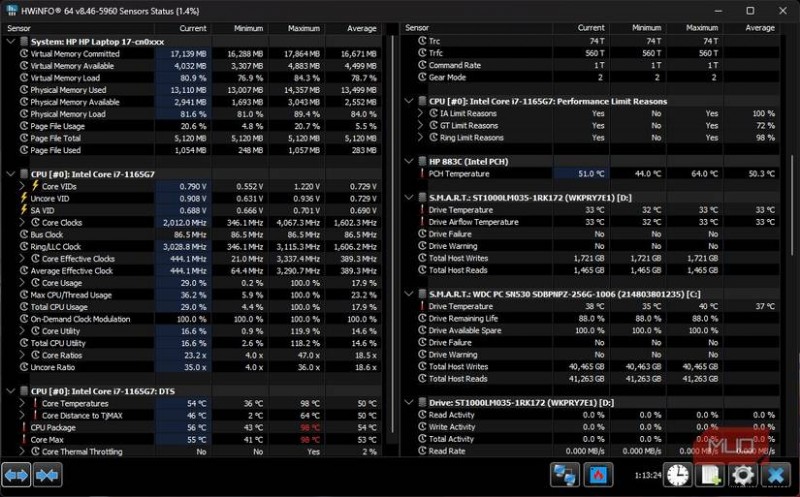Click elapsed time 1:13:24 readout
The image size is (800, 497).
(x=647, y=475)
